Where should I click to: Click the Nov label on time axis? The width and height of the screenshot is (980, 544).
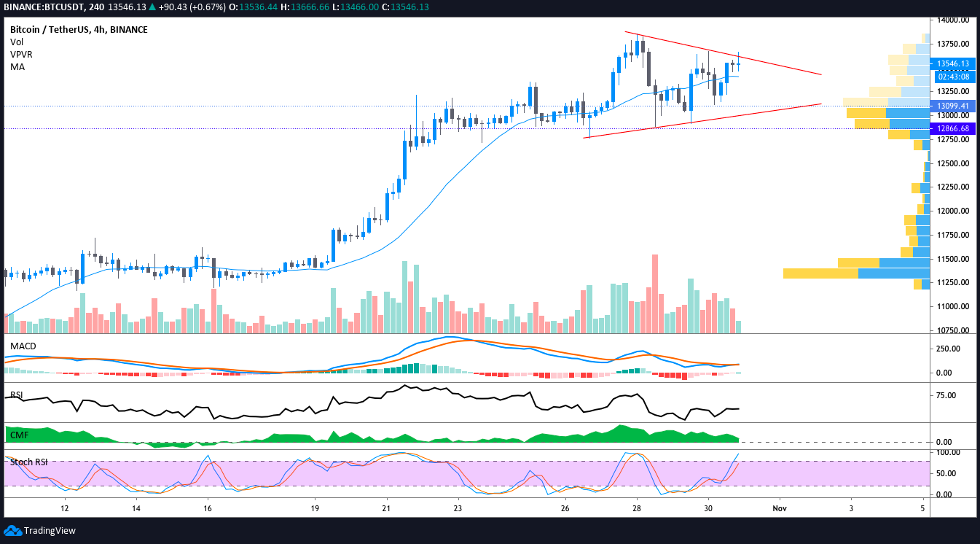click(780, 508)
